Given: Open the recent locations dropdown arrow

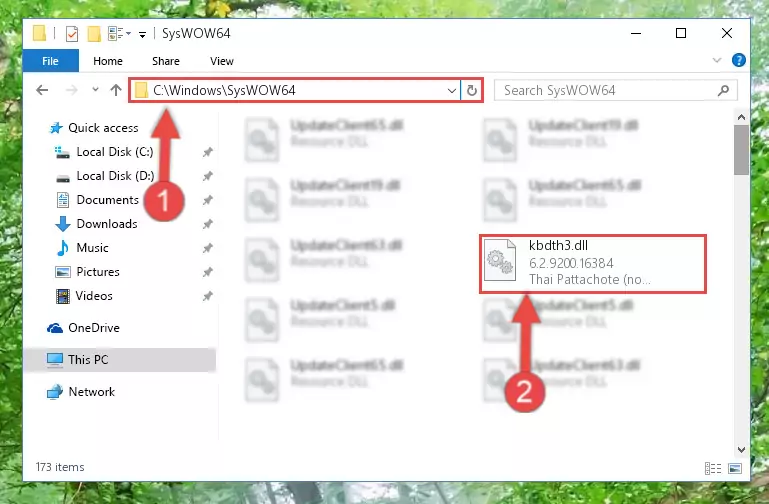Looking at the screenshot, I should 95,90.
